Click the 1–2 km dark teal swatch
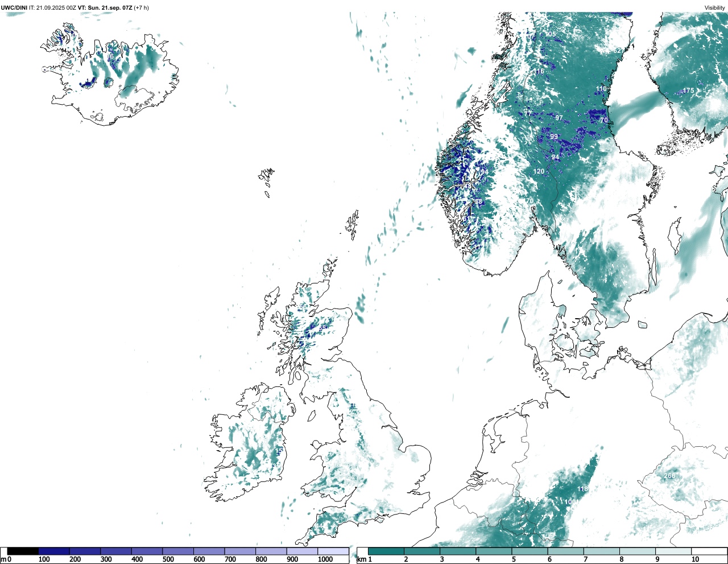The image size is (728, 564). coord(386,551)
